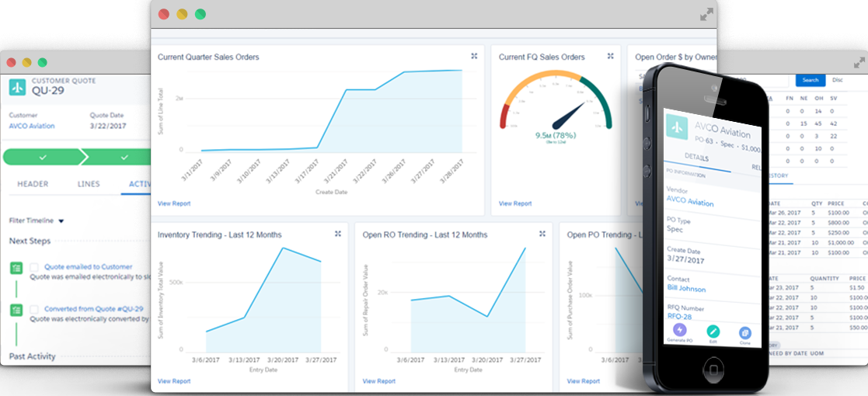Viewport: 868px width, 396px height.
Task: Check the Converted from Quote checkbox
Action: tap(34, 309)
